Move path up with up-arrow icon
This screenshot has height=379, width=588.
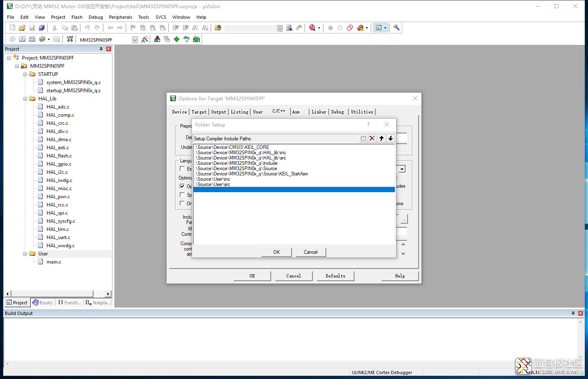tap(381, 138)
